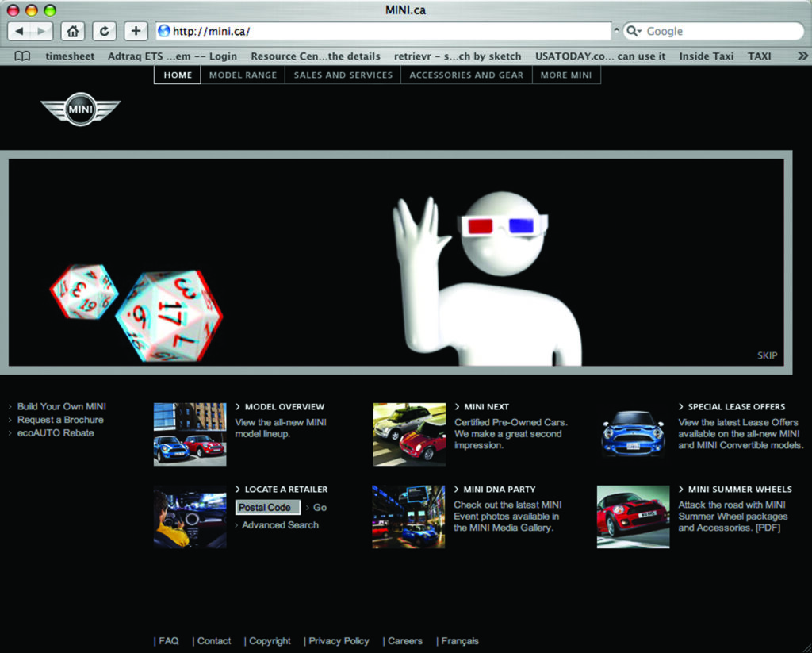
Task: Open the MINI DNA PARTY heading
Action: coord(500,490)
